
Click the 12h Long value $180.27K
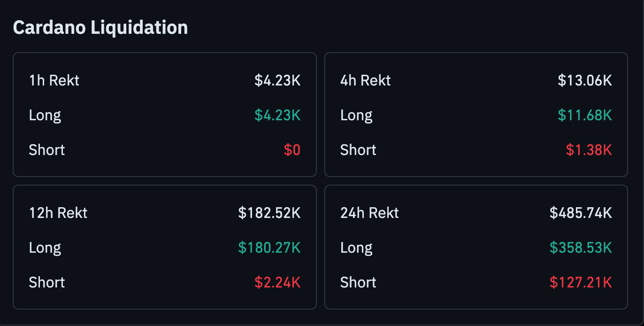click(x=269, y=248)
